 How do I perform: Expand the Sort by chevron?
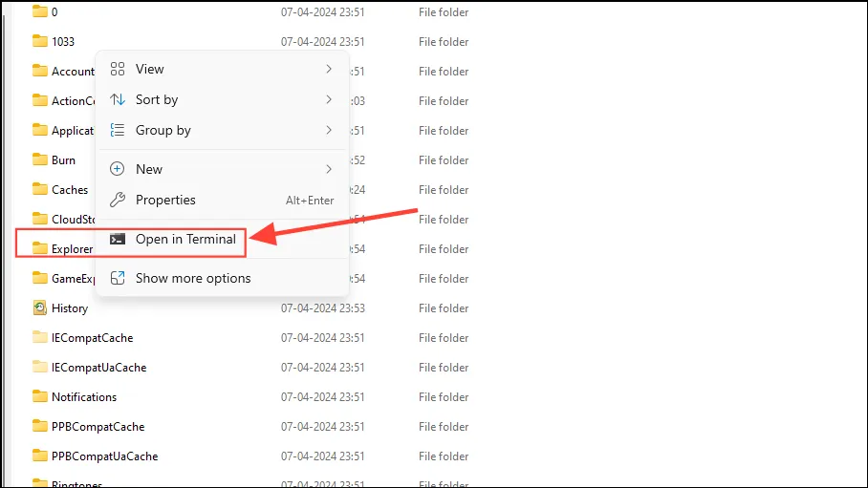pyautogui.click(x=329, y=99)
